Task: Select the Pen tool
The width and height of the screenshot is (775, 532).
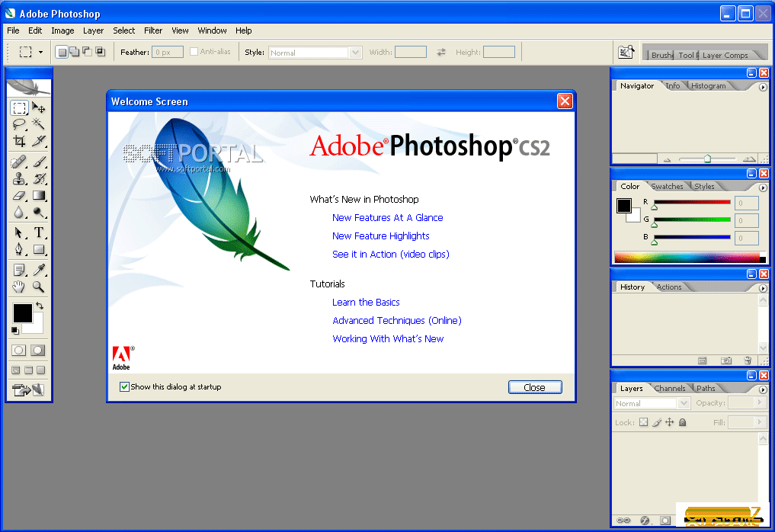Action: [x=19, y=249]
